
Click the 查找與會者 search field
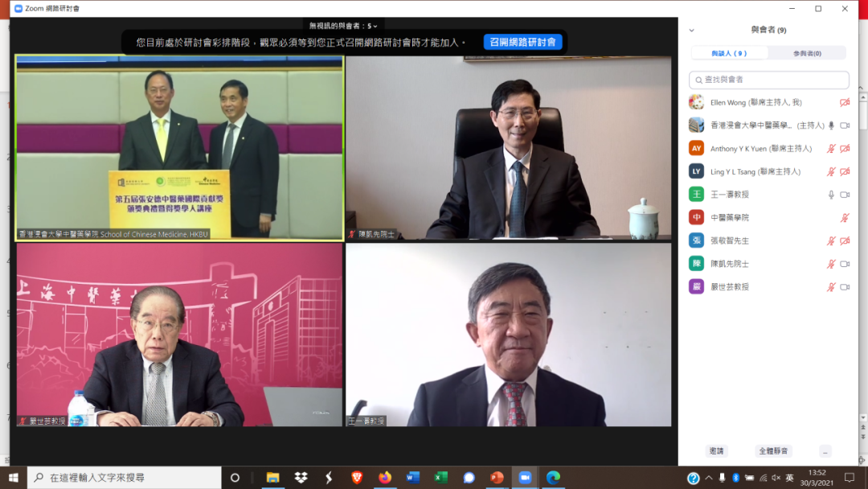(769, 80)
